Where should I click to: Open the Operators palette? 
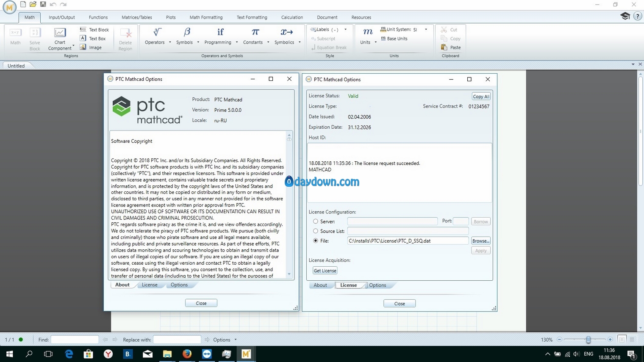click(x=155, y=36)
